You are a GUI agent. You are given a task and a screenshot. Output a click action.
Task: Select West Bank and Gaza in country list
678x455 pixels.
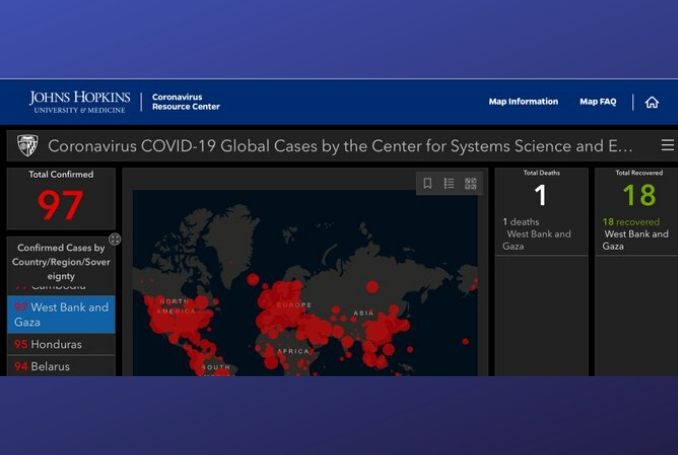pos(62,314)
